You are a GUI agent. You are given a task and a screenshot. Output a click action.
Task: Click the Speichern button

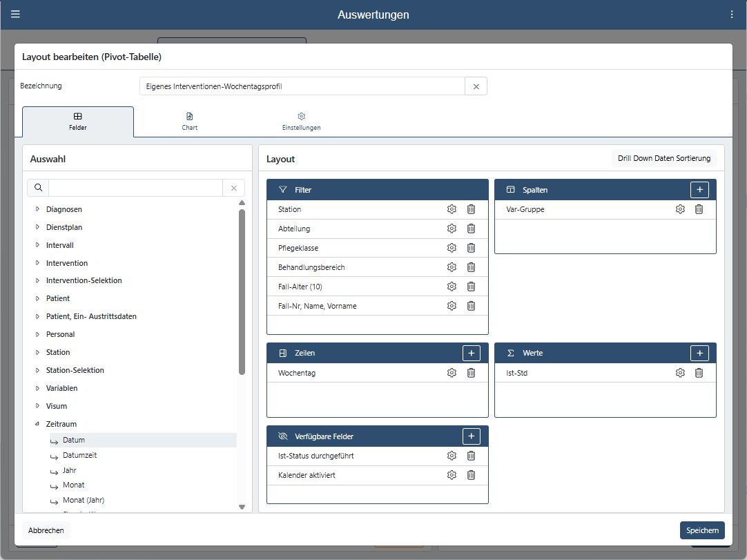(x=701, y=530)
